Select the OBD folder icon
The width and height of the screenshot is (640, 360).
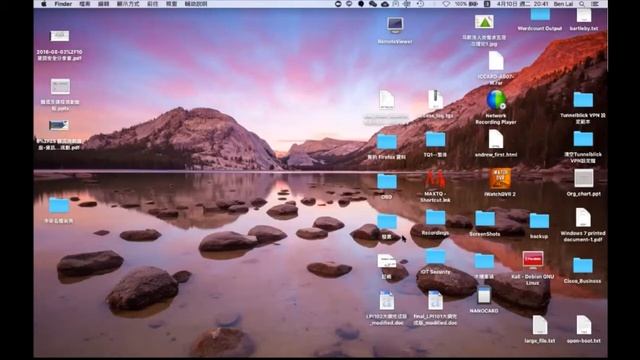[x=387, y=182]
